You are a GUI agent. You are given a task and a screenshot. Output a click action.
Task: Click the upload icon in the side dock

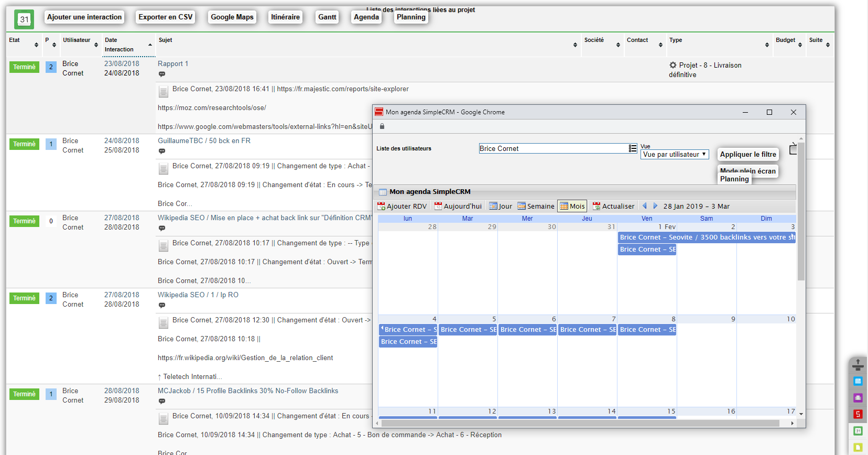(x=858, y=364)
